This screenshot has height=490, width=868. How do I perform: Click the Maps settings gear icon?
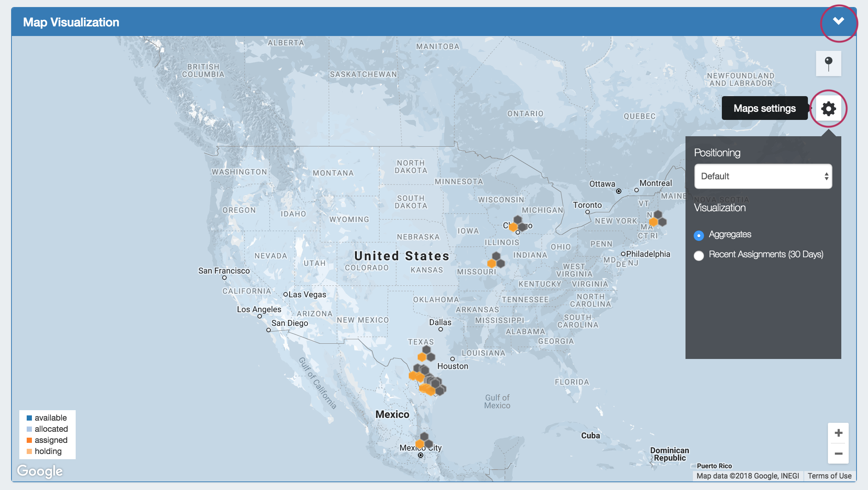point(828,108)
